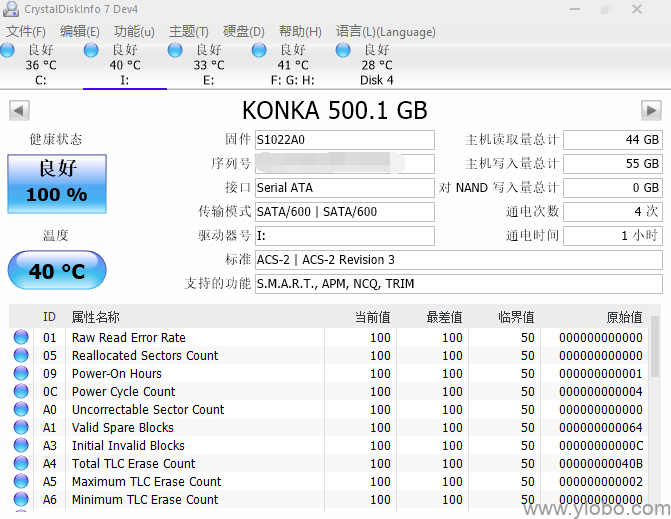Click the supported features field S.M.A.R.T., APM
Viewport: 671px width, 519px height.
click(x=459, y=284)
